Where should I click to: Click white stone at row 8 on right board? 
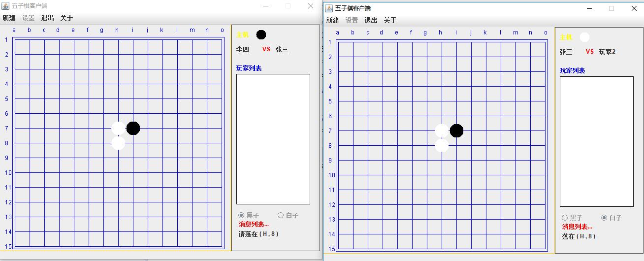[x=442, y=145]
